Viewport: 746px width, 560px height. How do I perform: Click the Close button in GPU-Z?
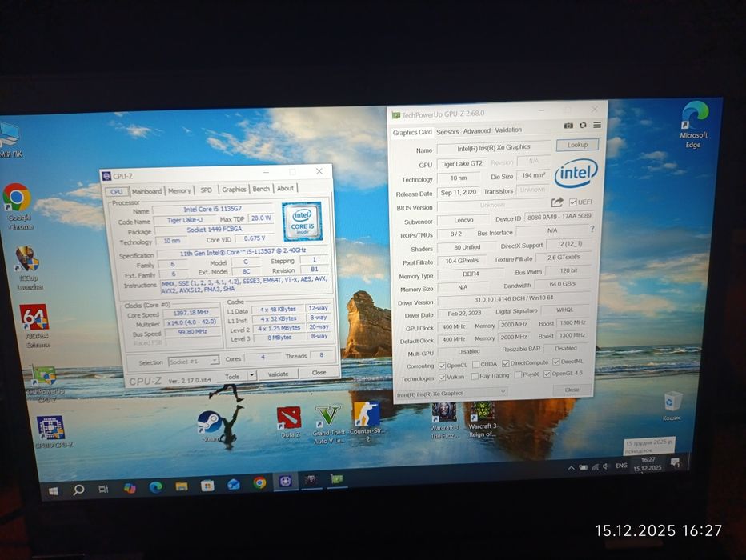tap(572, 390)
